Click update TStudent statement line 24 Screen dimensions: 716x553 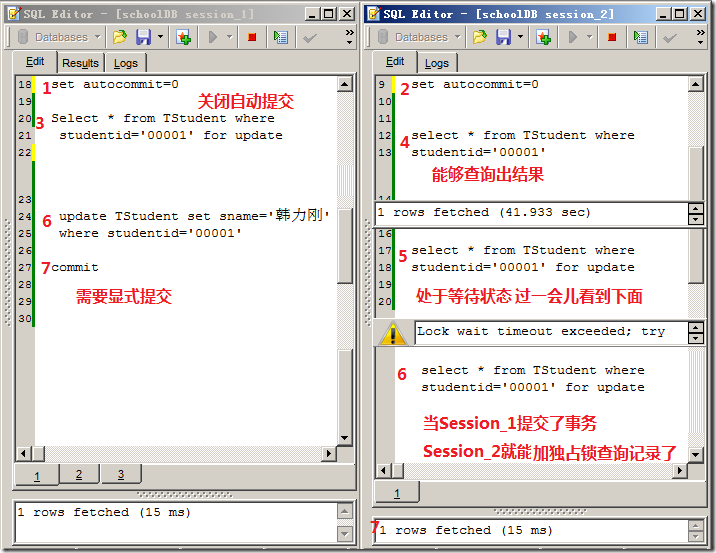(x=194, y=216)
